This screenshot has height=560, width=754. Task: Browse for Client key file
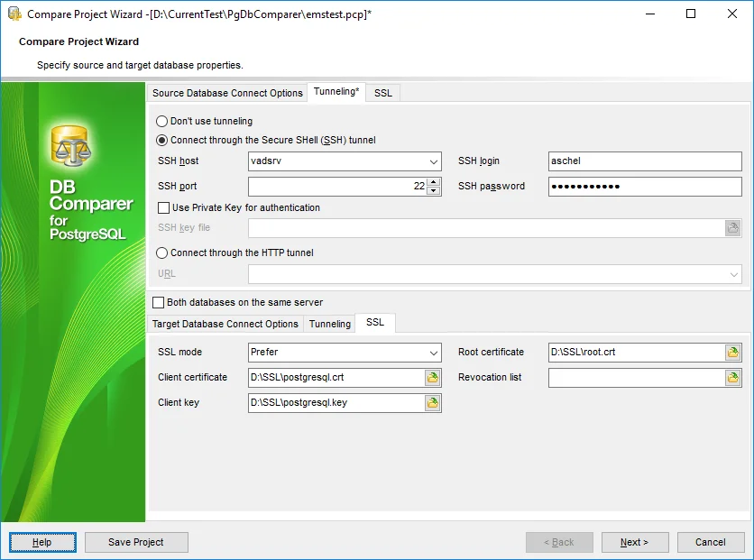click(433, 403)
